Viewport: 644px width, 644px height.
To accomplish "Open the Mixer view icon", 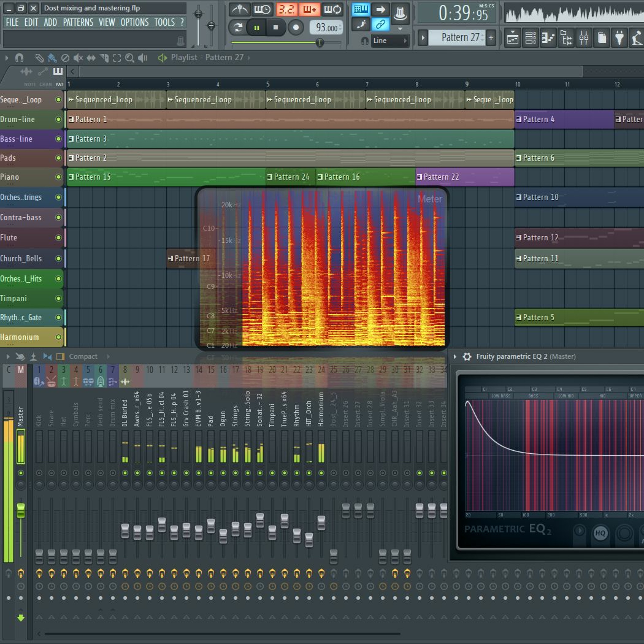I will click(584, 38).
